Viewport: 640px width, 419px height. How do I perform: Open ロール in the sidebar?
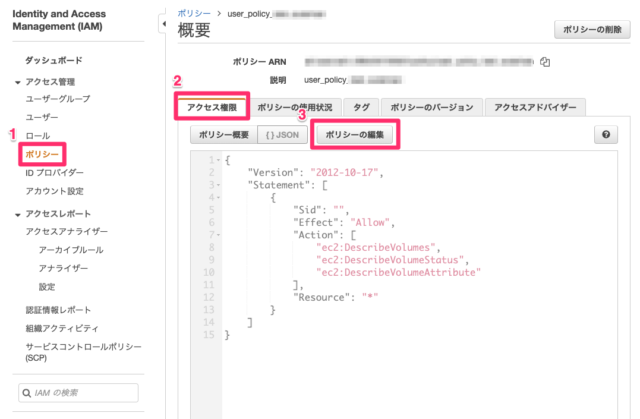(x=38, y=135)
